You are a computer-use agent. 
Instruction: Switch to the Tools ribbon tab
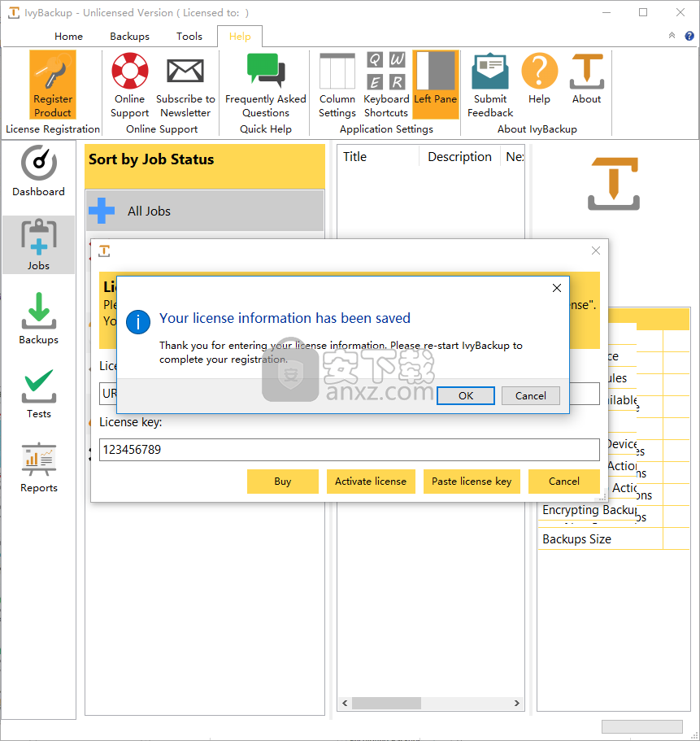pyautogui.click(x=189, y=37)
